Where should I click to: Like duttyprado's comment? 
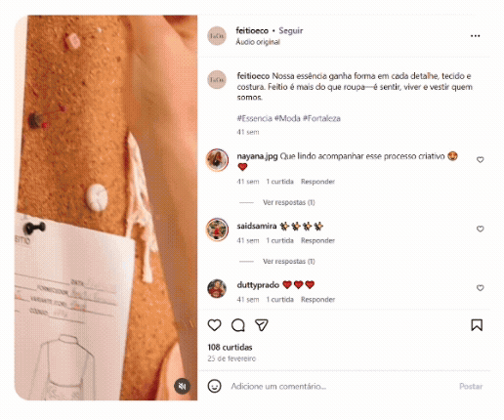(480, 288)
